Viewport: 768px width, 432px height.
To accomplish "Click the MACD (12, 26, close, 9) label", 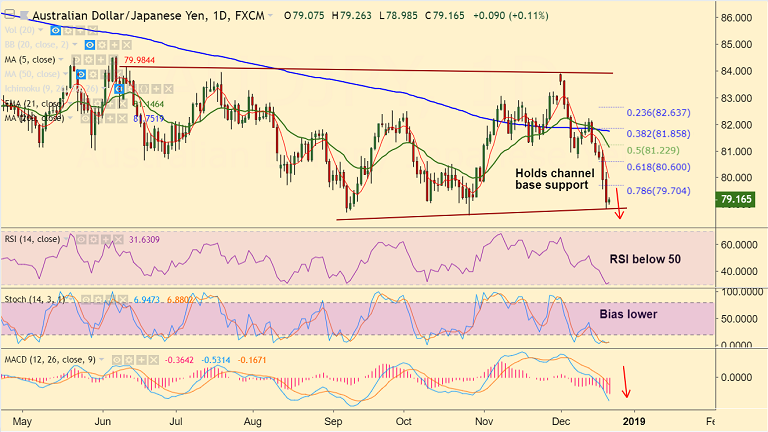I will 50,360.
